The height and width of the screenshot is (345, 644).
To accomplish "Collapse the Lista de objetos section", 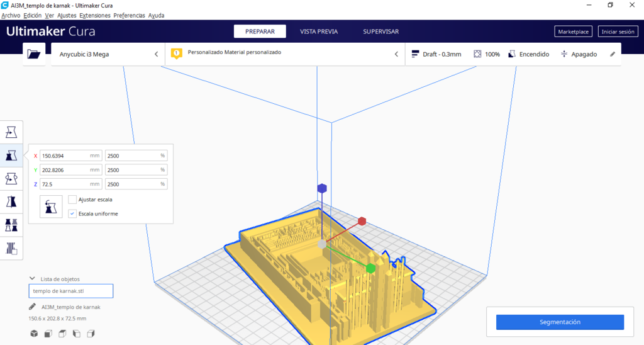I will click(32, 278).
